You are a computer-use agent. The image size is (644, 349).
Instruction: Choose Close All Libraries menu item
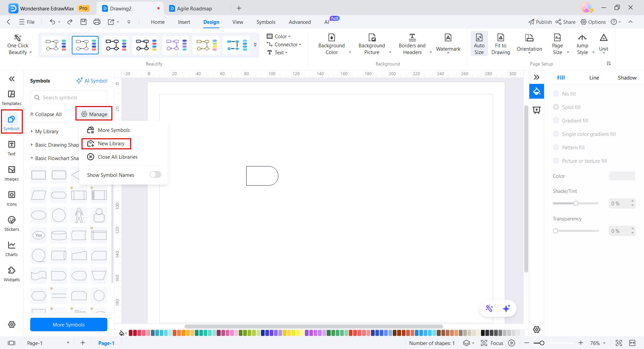point(112,157)
